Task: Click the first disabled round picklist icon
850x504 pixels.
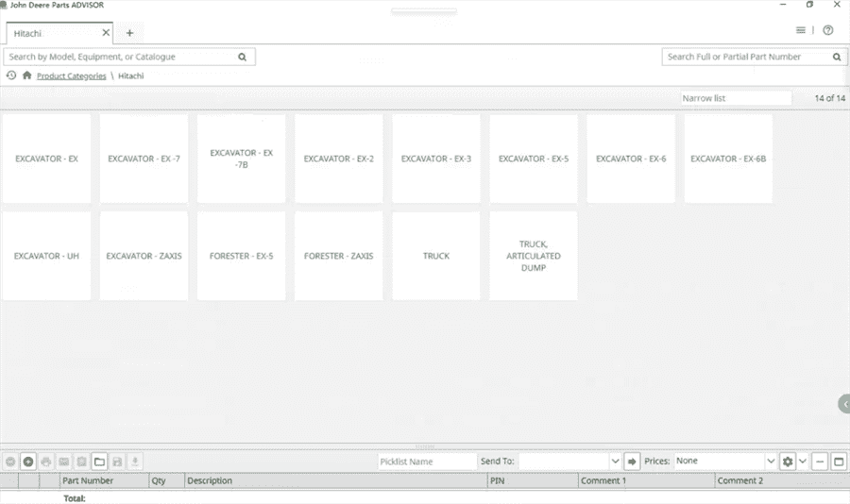Action: point(10,462)
